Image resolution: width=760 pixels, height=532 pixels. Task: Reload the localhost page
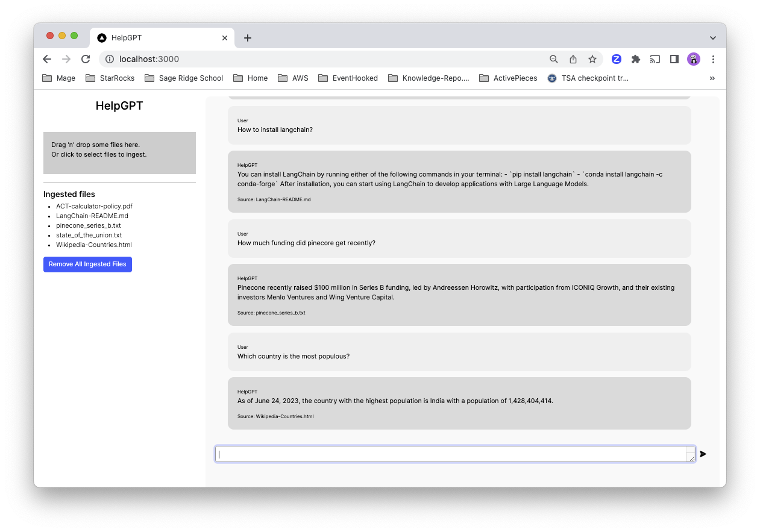[86, 59]
